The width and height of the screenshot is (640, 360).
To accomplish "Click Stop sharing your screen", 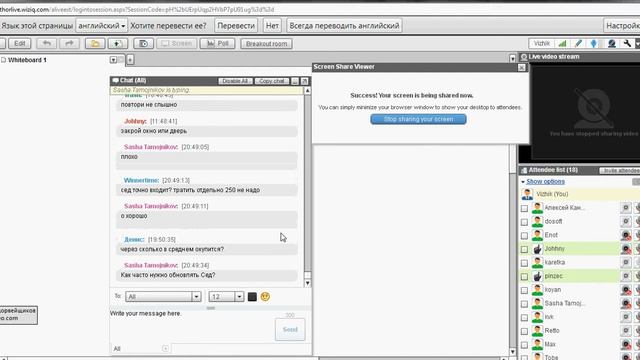I will click(418, 119).
